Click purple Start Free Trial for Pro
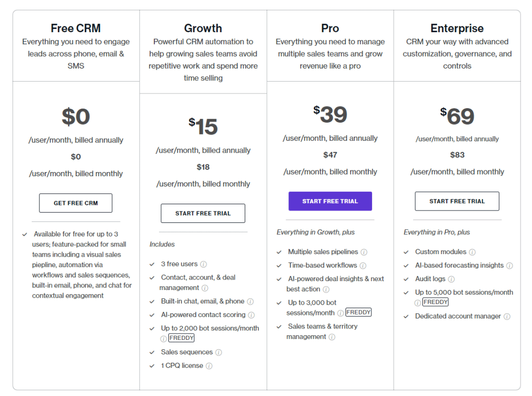 [330, 201]
